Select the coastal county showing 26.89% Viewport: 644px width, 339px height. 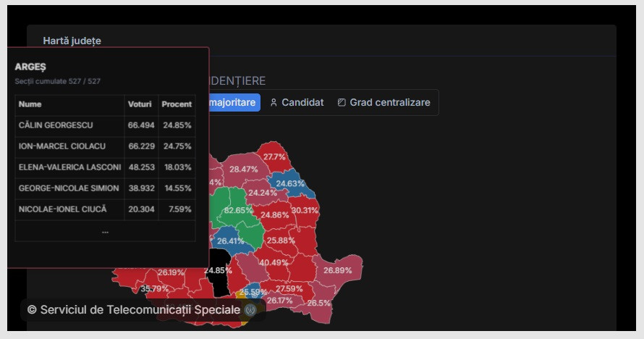(337, 270)
